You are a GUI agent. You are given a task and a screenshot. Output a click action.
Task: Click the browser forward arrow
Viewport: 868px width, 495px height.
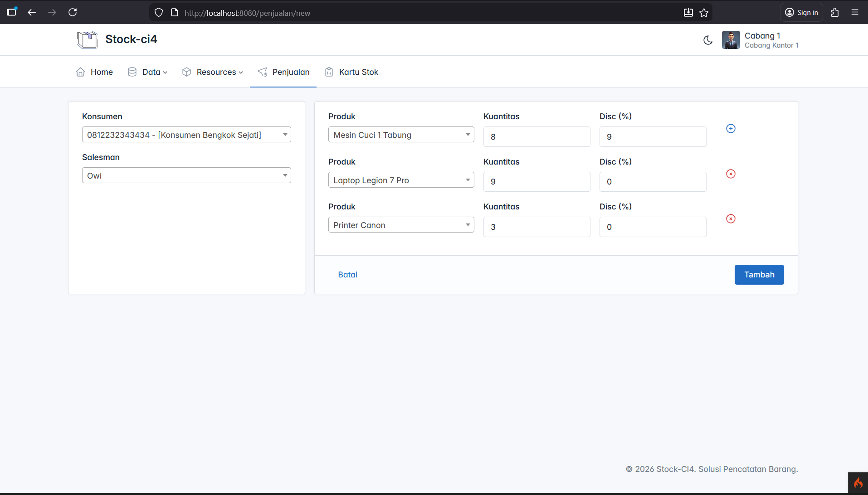52,12
